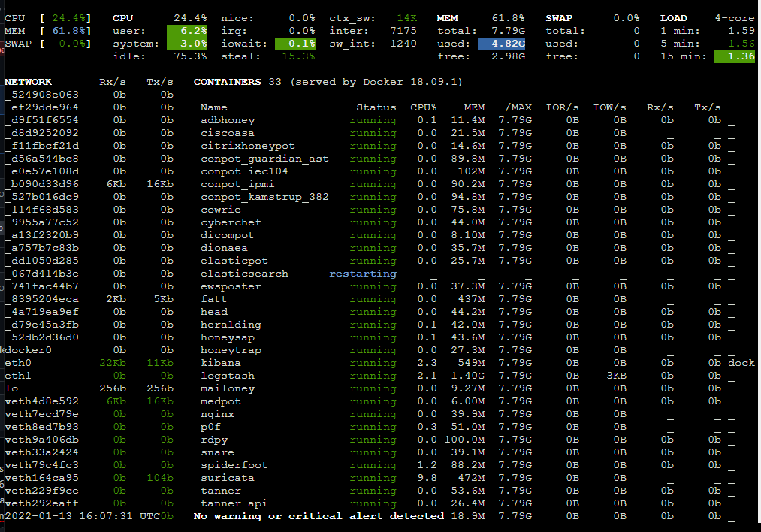Click the timestamp 2022-01-13 16:07:31 UTC
Image resolution: width=761 pixels, height=532 pixels.
pos(82,516)
